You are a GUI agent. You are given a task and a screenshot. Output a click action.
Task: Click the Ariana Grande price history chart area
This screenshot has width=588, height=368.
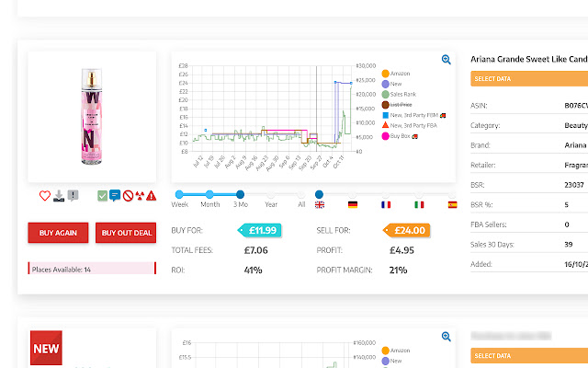click(274, 109)
